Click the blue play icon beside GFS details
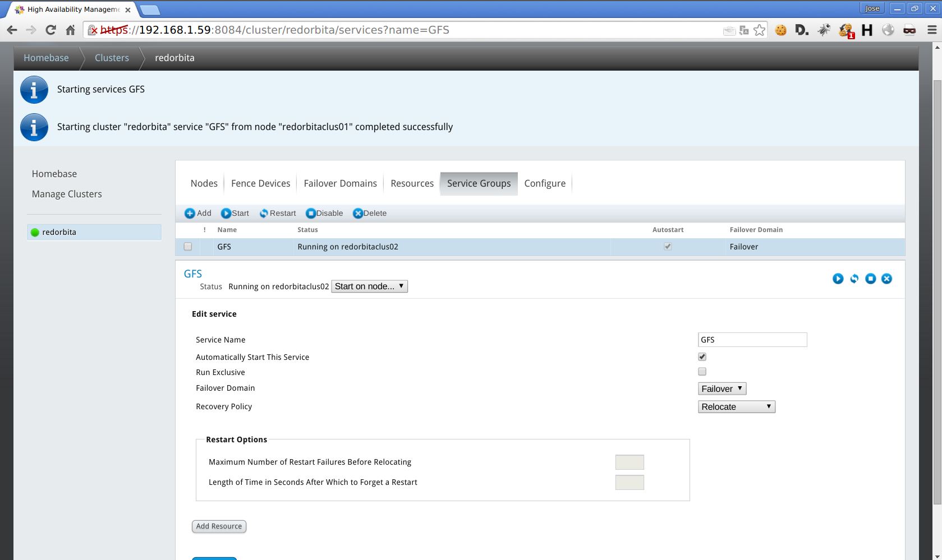The image size is (942, 560). pyautogui.click(x=838, y=279)
